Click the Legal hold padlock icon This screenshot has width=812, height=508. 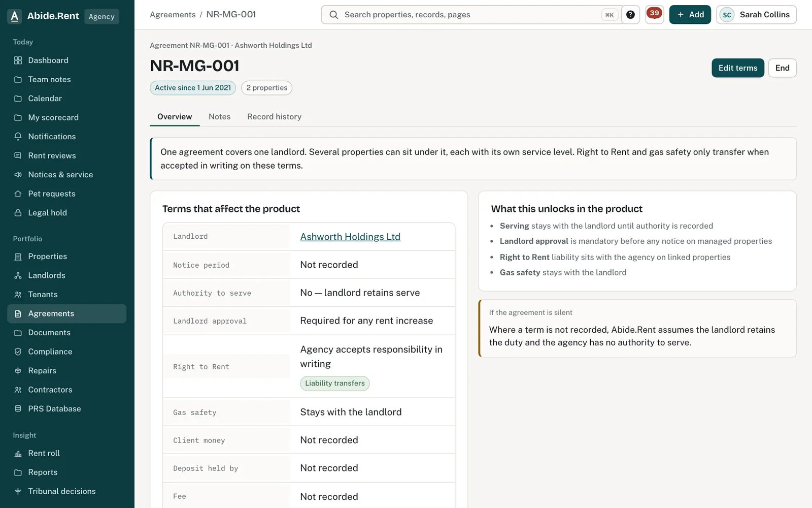click(x=18, y=213)
